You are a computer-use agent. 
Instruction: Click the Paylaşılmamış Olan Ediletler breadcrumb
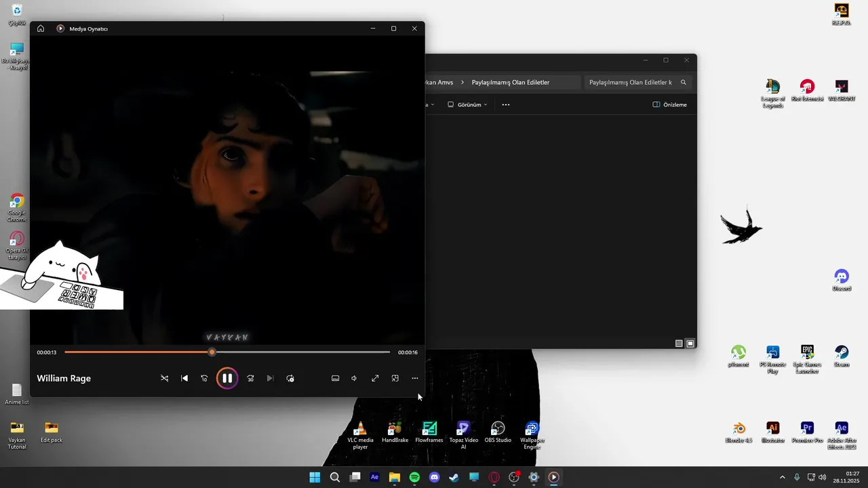point(511,82)
